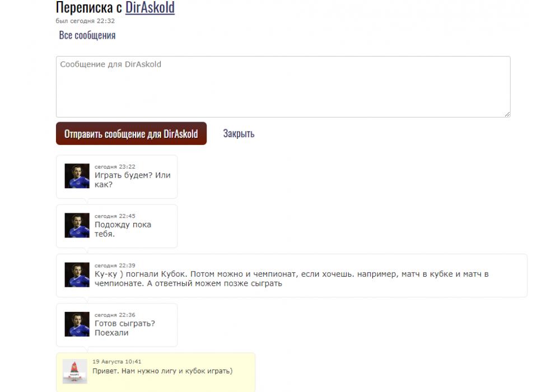Click the message text area for DirAskold
The height and width of the screenshot is (392, 560).
click(x=283, y=86)
